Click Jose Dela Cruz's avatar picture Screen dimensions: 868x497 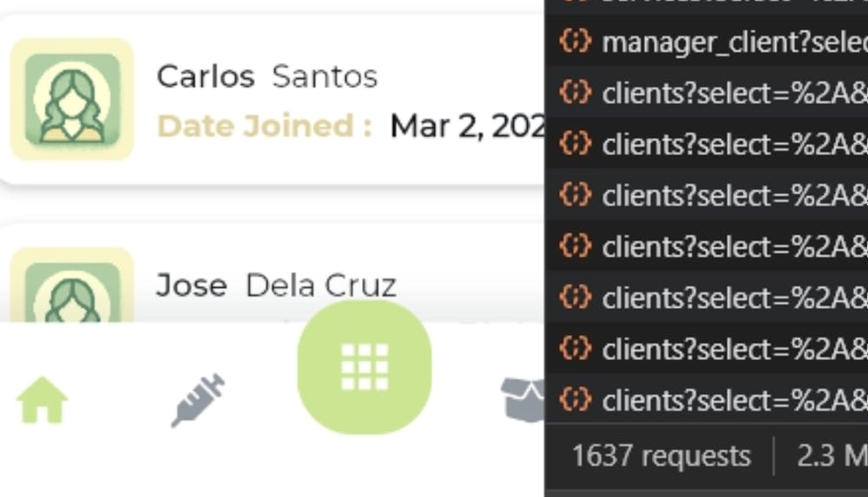coord(72,285)
